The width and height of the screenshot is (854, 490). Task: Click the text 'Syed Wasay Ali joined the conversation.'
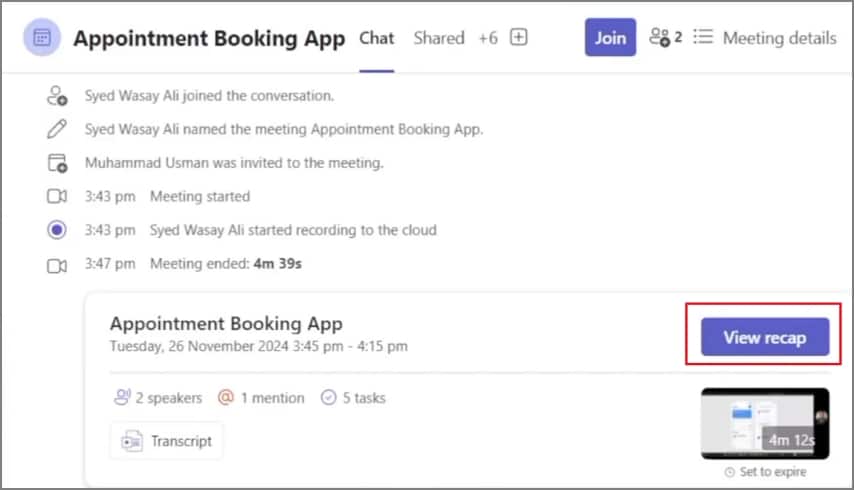(x=209, y=96)
